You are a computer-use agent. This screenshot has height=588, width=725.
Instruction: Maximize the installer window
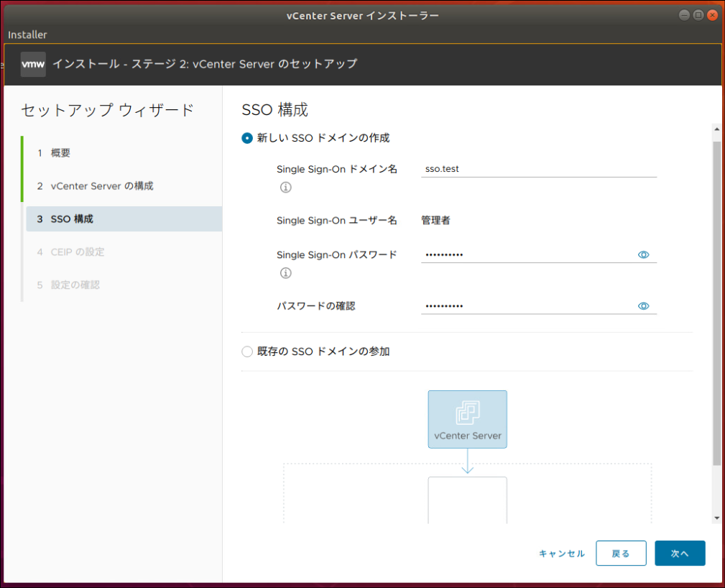click(698, 15)
